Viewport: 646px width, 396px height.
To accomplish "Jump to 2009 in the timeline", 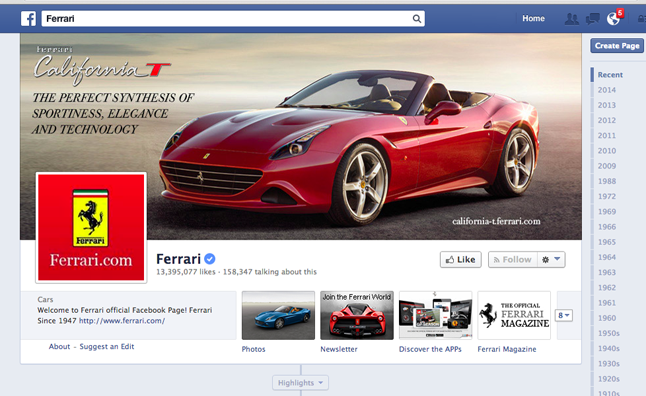I will [x=607, y=166].
